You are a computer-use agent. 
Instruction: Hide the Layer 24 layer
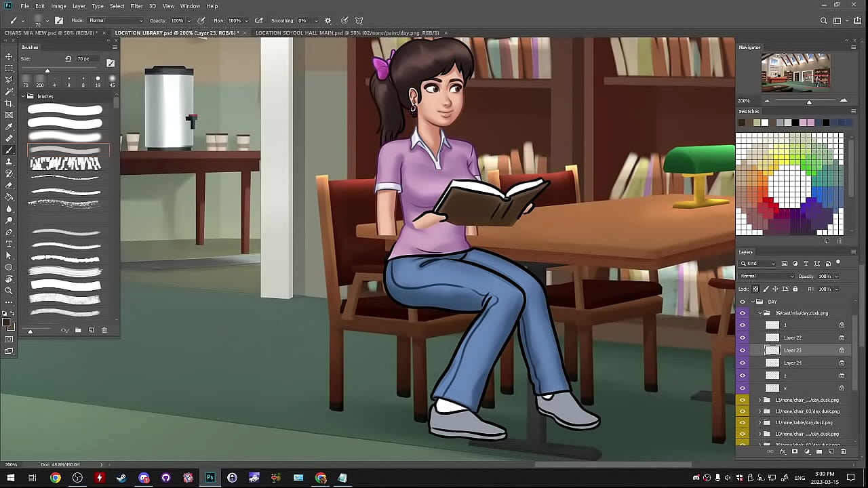pyautogui.click(x=742, y=363)
